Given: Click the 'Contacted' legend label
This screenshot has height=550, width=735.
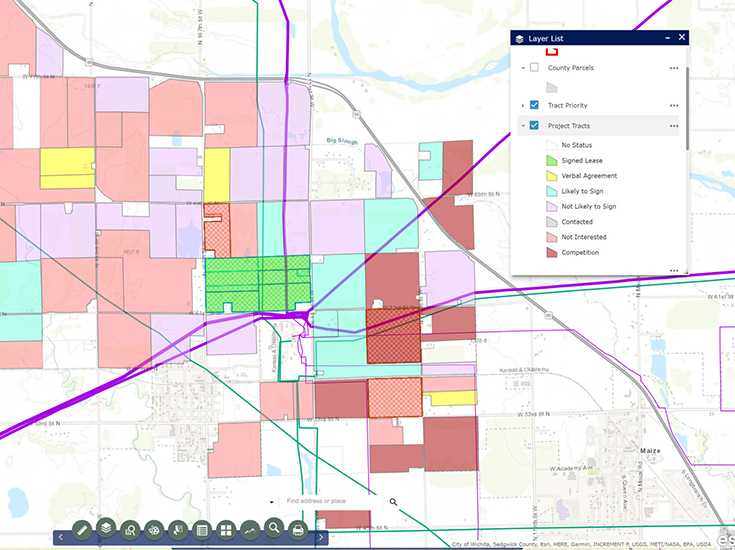Looking at the screenshot, I should click(577, 222).
